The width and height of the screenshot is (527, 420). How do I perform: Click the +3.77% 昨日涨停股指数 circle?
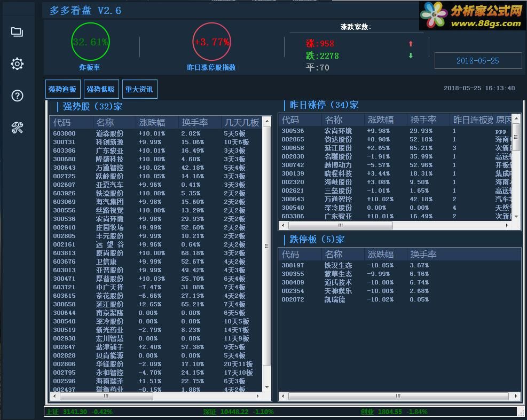click(212, 42)
